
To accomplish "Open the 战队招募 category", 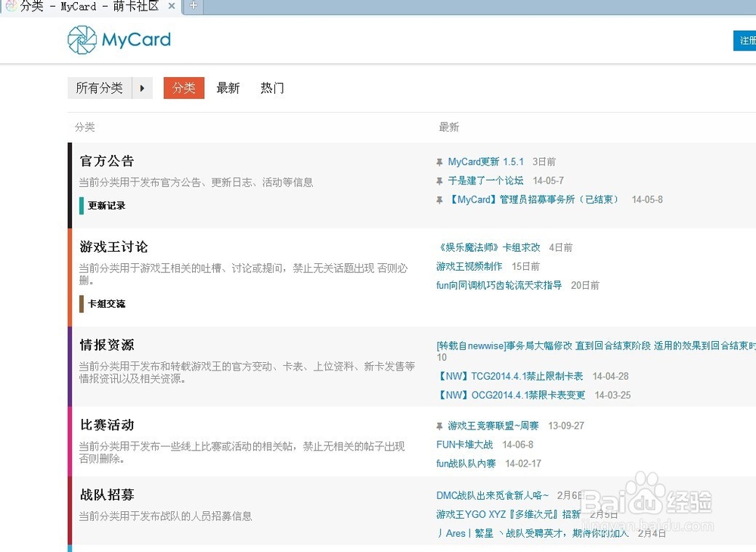I will (x=107, y=495).
